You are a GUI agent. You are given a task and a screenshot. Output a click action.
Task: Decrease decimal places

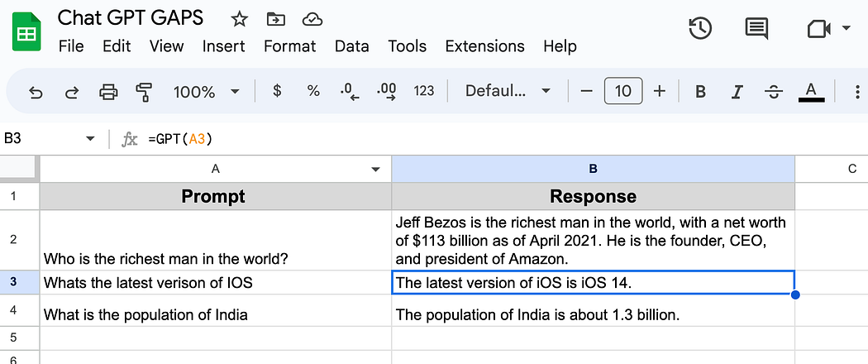[350, 92]
